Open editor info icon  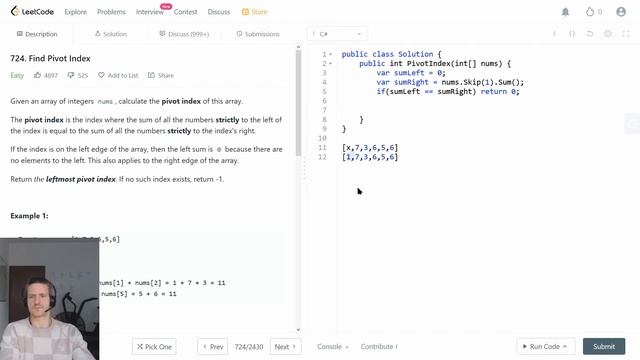coord(554,34)
